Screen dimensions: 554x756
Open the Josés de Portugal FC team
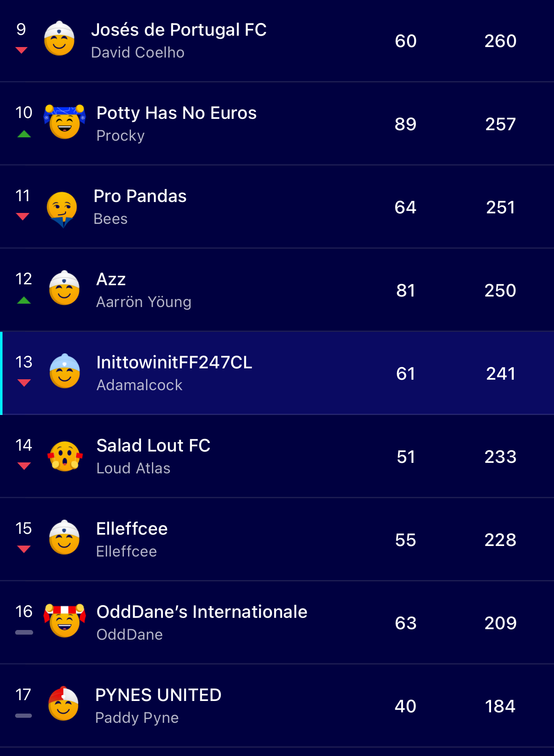coord(179,30)
